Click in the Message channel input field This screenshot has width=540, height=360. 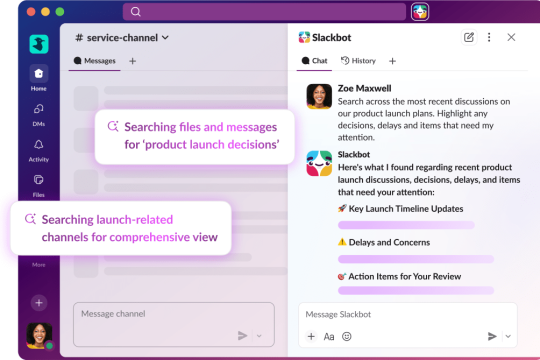[174, 324]
